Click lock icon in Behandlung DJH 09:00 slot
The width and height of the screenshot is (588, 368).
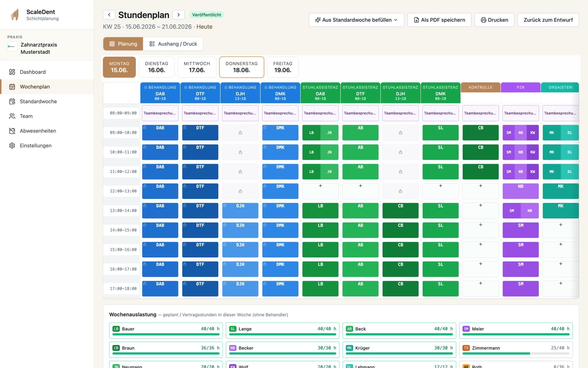tap(240, 133)
